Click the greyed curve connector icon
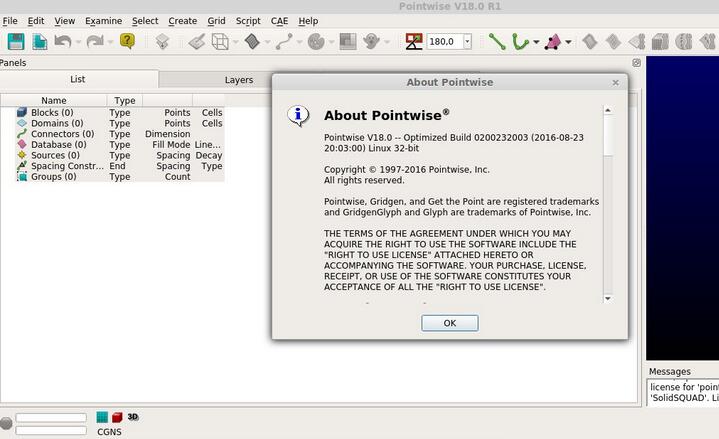The image size is (719, 439). click(284, 42)
